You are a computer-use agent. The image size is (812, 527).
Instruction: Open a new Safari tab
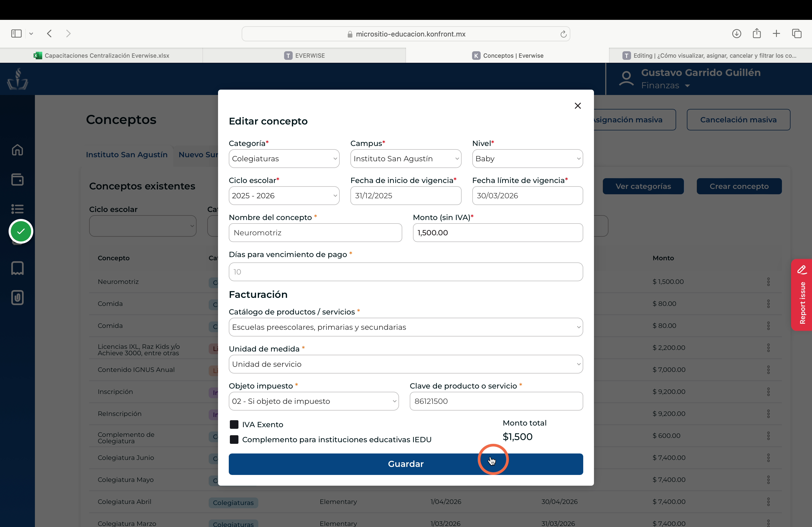click(776, 33)
